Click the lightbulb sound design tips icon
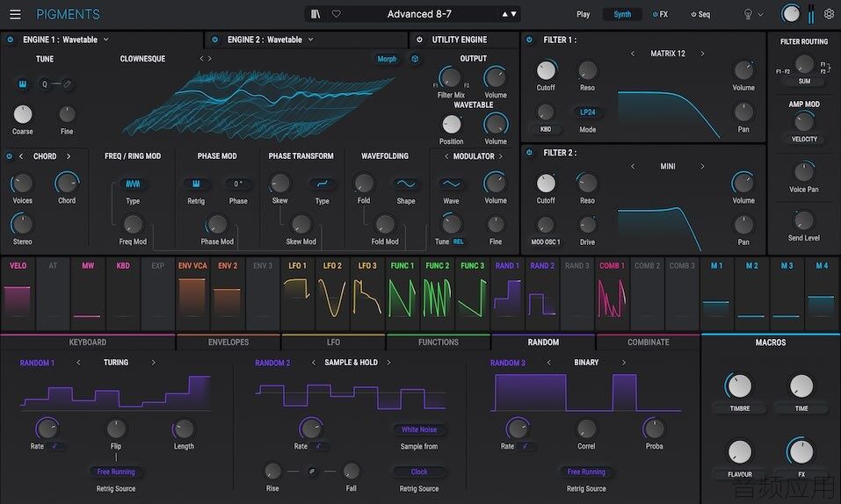 click(748, 14)
